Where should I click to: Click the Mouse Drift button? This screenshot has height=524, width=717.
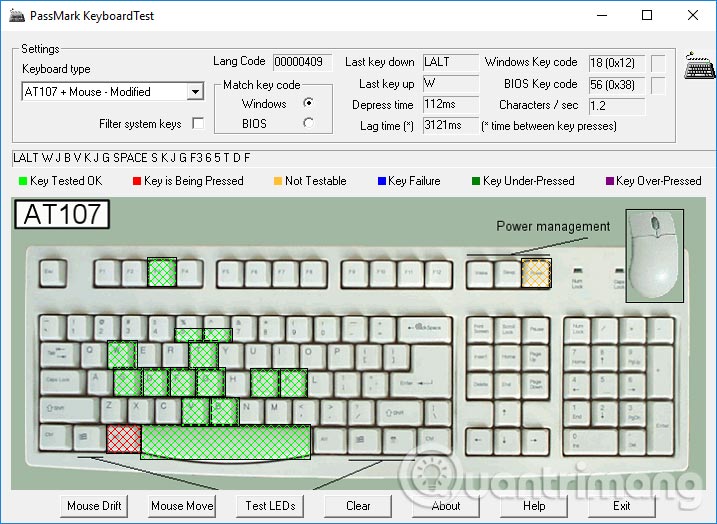(94, 506)
